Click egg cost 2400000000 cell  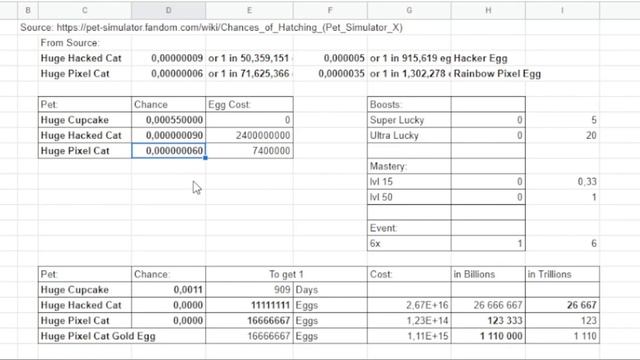click(249, 136)
